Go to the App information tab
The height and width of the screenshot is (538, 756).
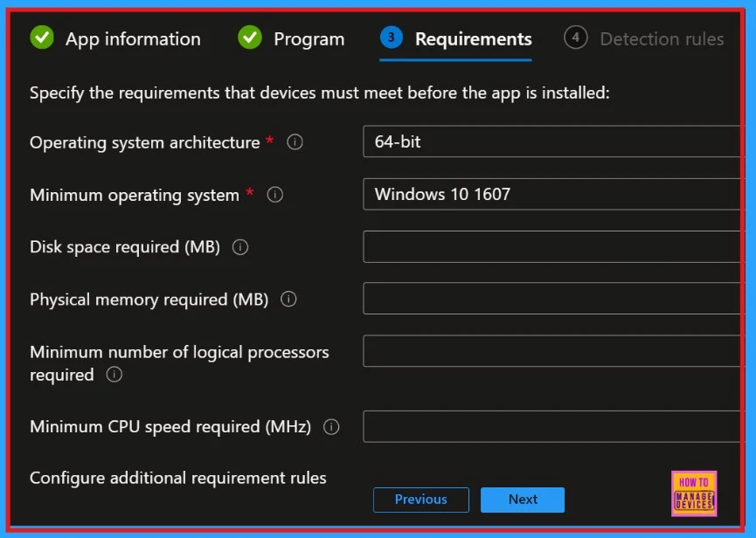[115, 38]
